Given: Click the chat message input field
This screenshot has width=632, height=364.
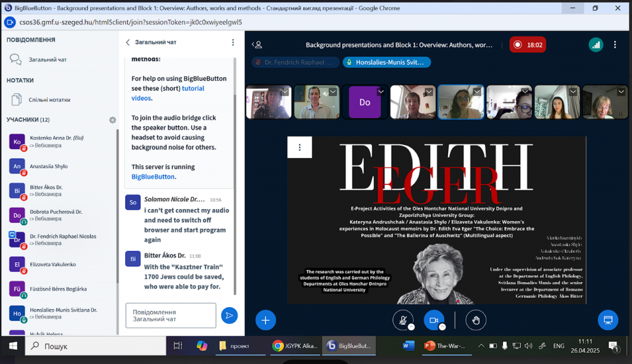Looking at the screenshot, I should pyautogui.click(x=170, y=315).
